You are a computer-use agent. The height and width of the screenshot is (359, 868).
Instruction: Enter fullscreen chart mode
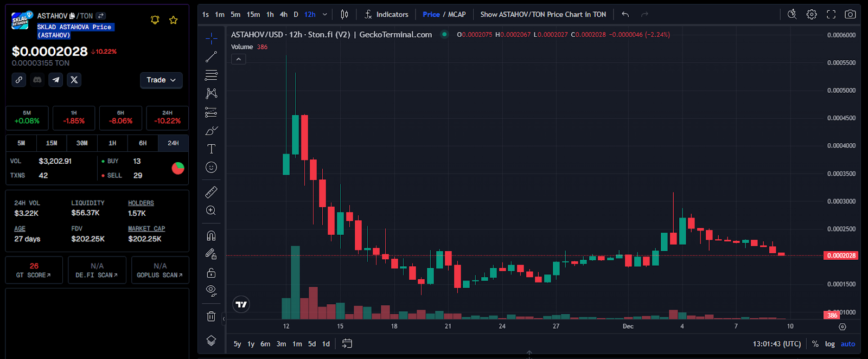tap(831, 15)
